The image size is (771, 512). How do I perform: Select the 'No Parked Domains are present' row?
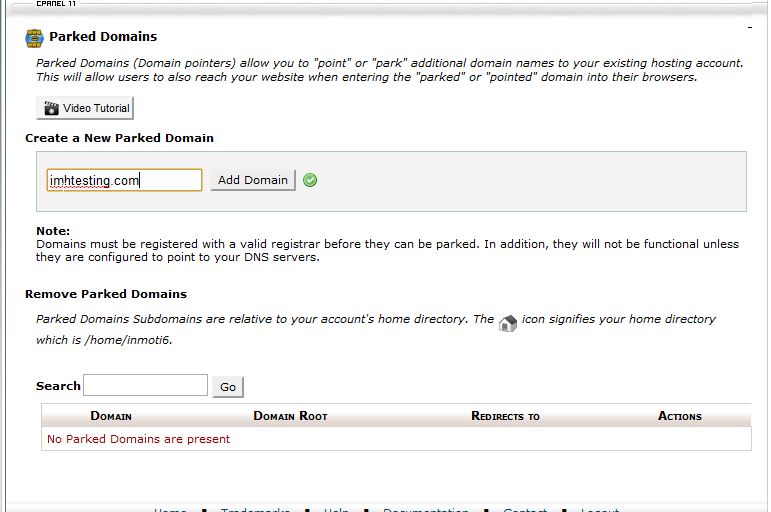138,439
